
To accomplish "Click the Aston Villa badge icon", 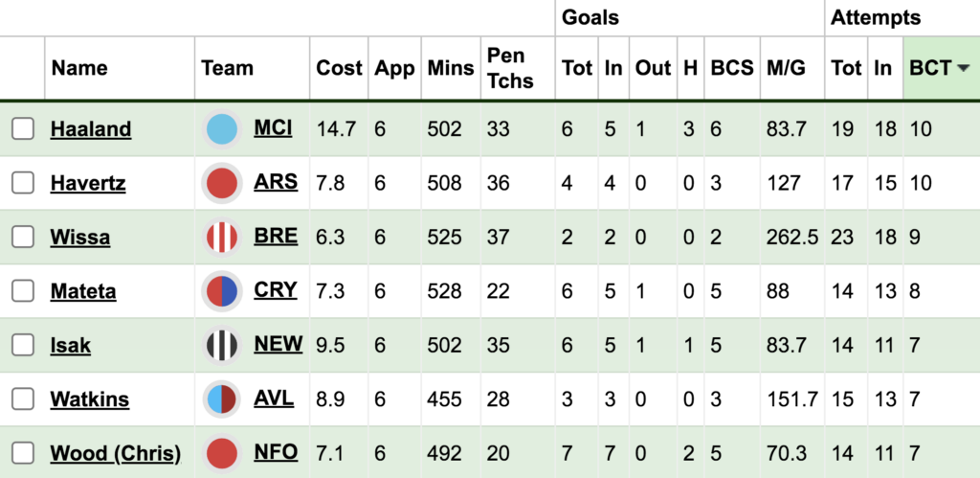I will (x=222, y=399).
